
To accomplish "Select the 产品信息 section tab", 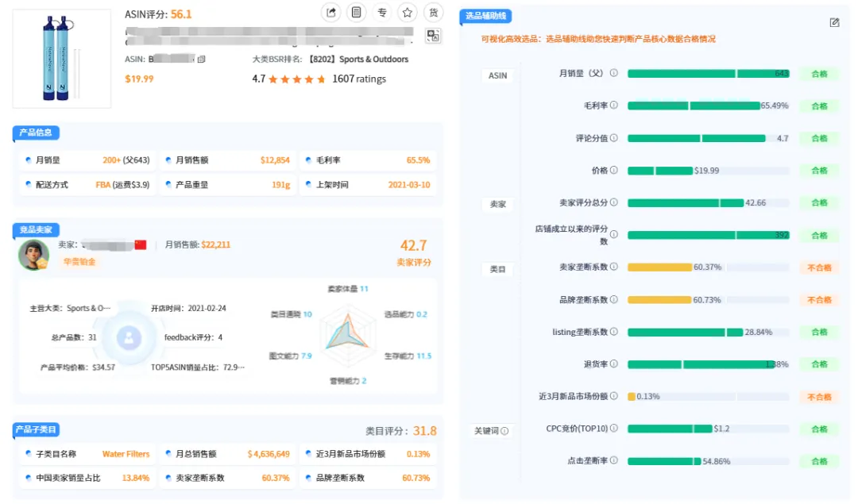I will pos(36,133).
